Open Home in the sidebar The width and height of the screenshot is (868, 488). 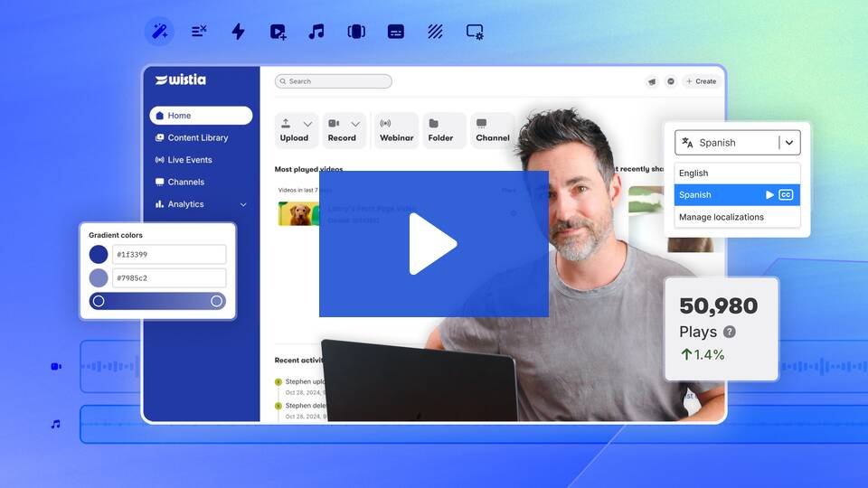coord(201,115)
